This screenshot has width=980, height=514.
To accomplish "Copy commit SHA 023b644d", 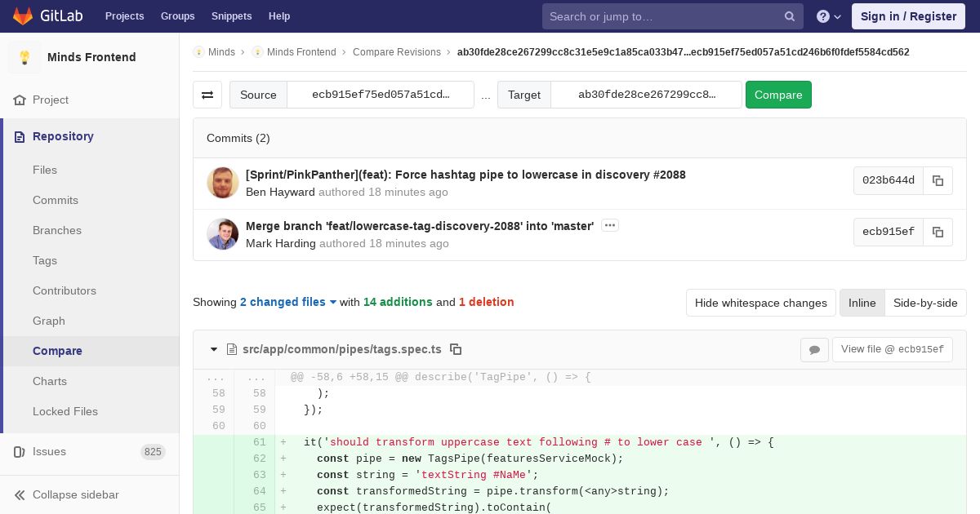I will (938, 181).
